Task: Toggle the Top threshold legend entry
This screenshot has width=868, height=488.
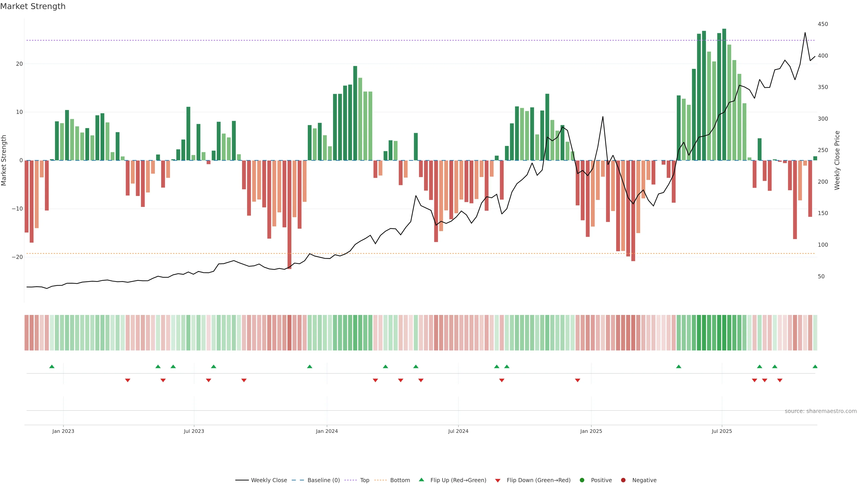Action: (364, 480)
